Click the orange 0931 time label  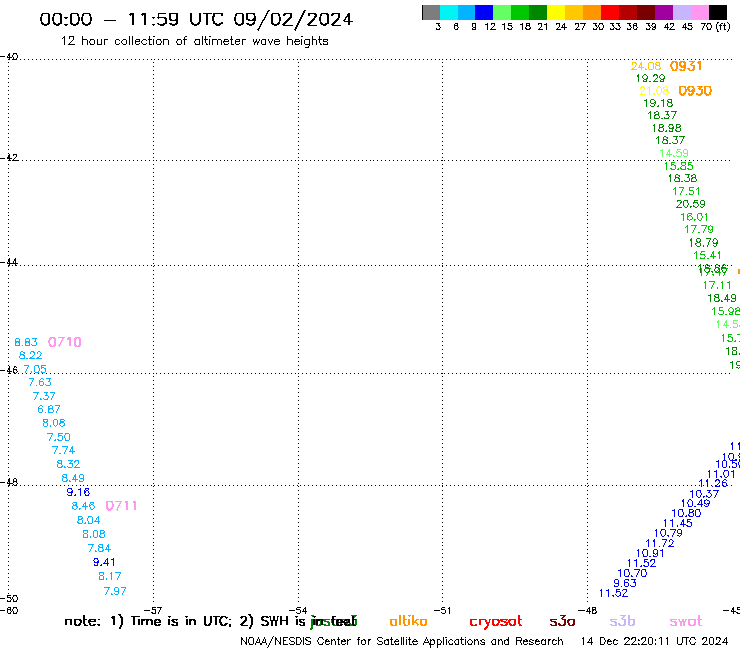(686, 66)
